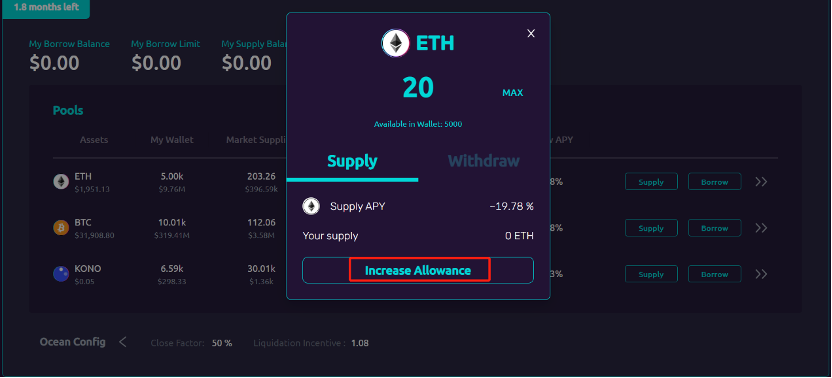Close the ETH supply dialog
The height and width of the screenshot is (378, 832).
[x=531, y=33]
